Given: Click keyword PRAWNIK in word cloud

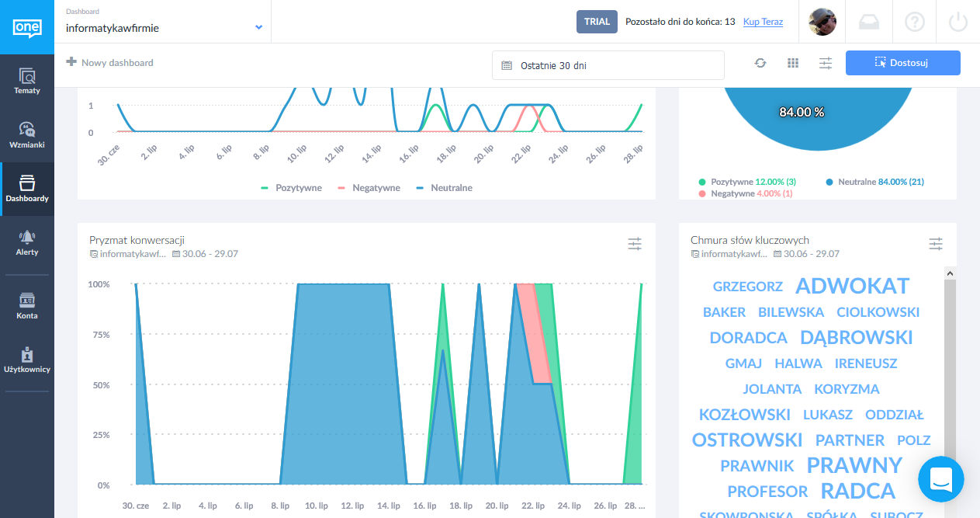Looking at the screenshot, I should tap(757, 465).
